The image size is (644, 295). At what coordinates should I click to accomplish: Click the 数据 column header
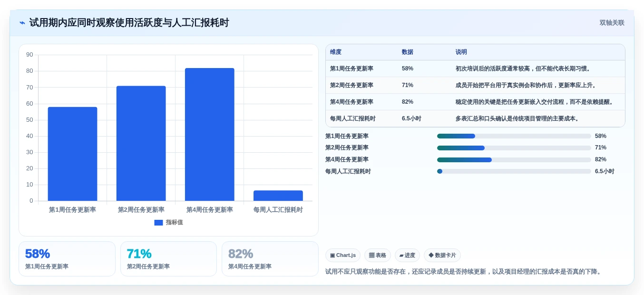(408, 52)
